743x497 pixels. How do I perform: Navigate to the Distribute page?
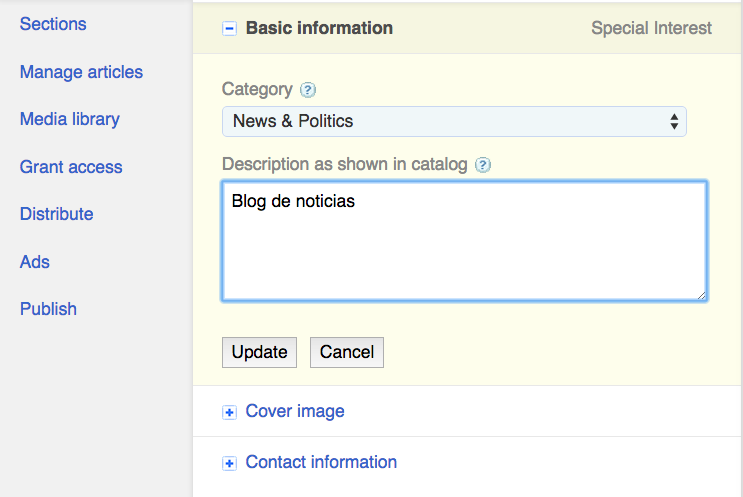[57, 214]
